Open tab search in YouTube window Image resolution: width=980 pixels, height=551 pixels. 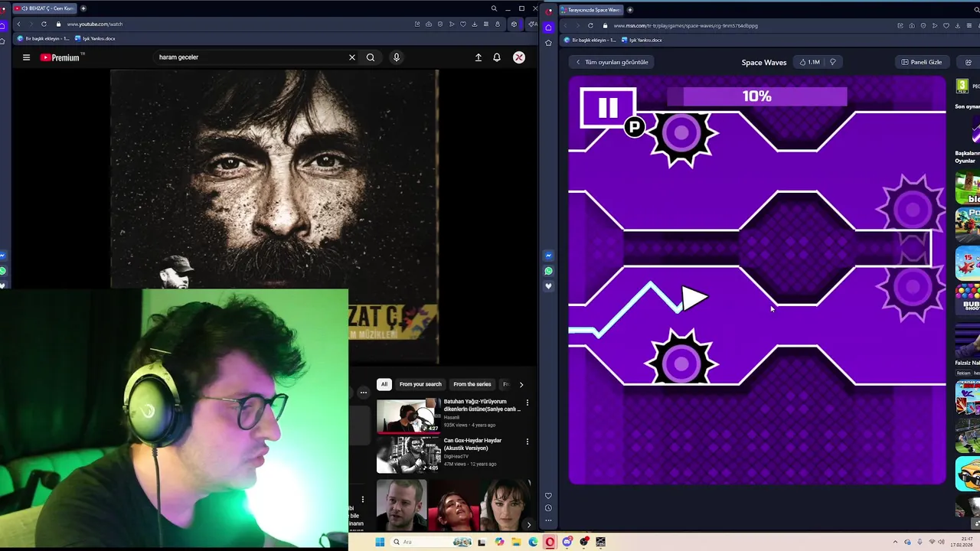[494, 8]
